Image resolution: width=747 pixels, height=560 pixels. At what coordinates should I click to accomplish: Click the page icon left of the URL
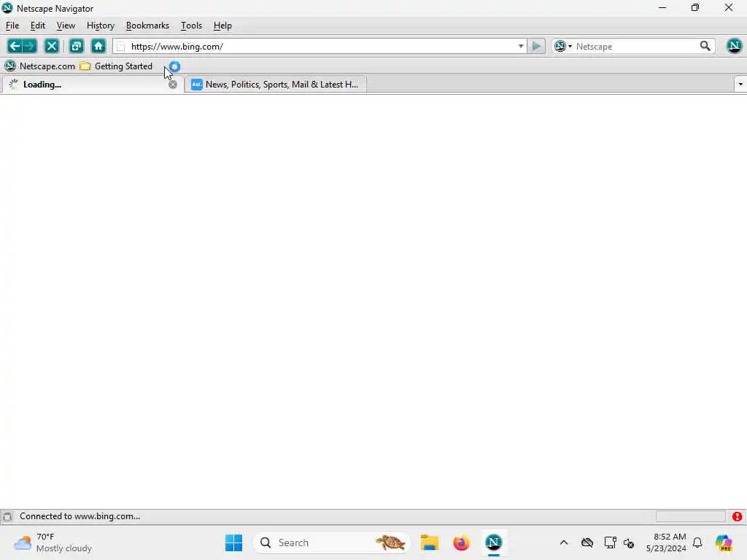[x=121, y=46]
